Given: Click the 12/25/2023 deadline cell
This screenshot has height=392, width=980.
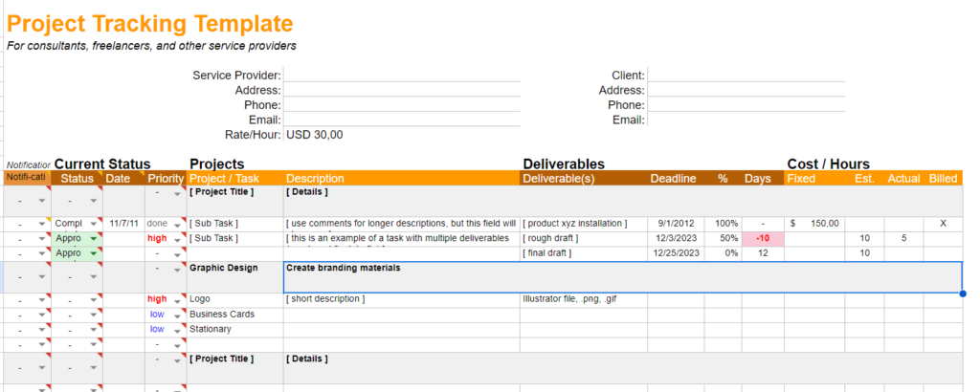Looking at the screenshot, I should [x=676, y=253].
